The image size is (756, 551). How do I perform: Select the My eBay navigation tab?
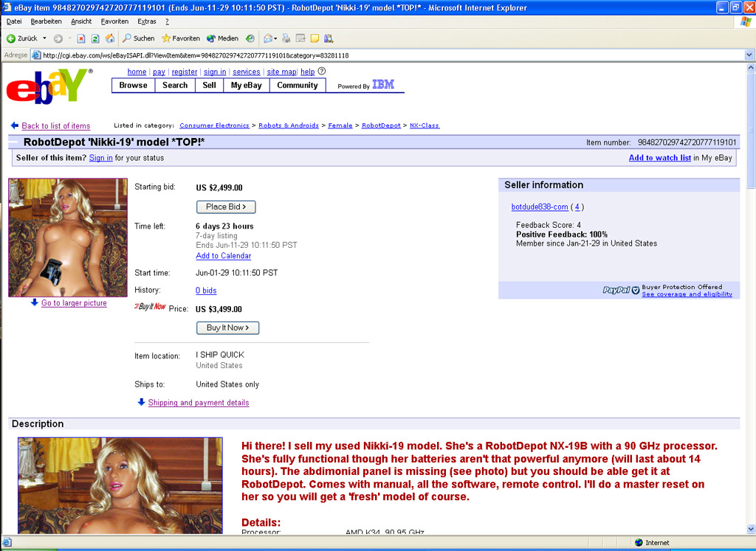(x=246, y=86)
